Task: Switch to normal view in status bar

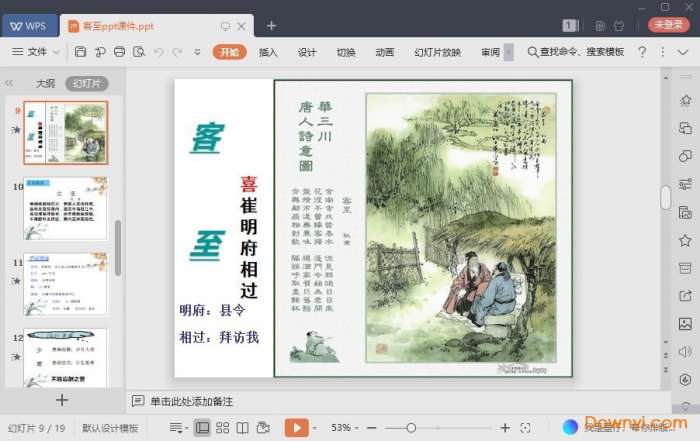Action: point(202,428)
